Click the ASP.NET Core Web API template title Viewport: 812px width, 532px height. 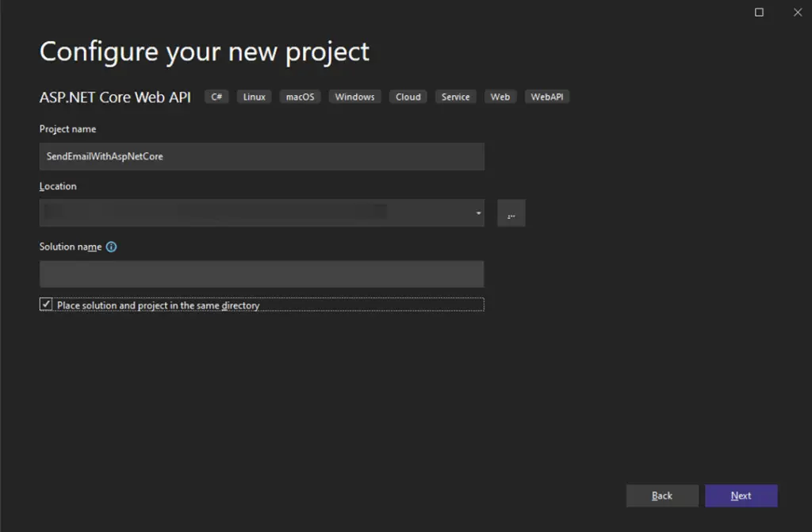(x=115, y=98)
